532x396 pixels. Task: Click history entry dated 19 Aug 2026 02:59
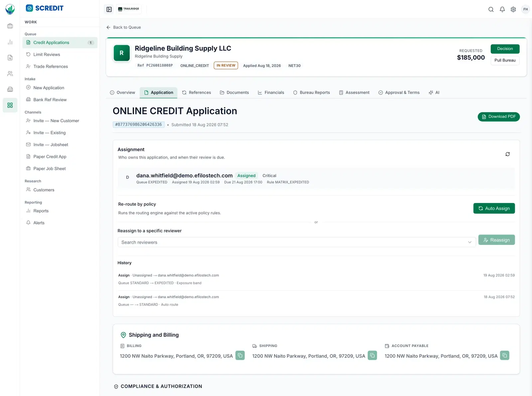pyautogui.click(x=316, y=279)
